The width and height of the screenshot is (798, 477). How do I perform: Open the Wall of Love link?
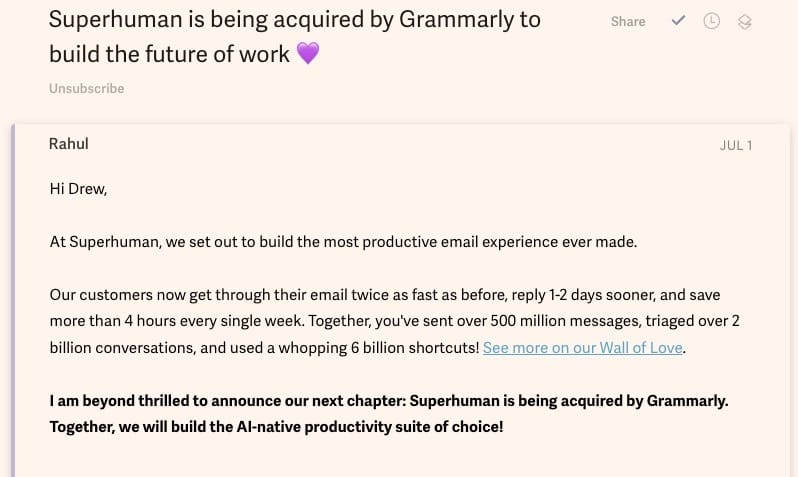tap(582, 348)
